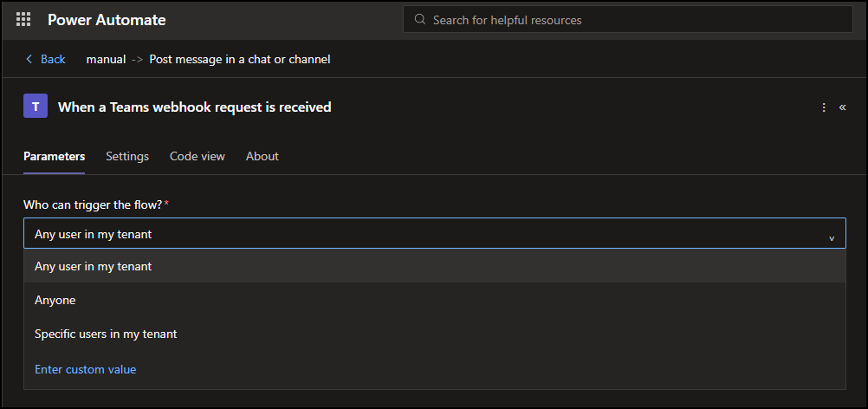
Task: Open the app launcher waffle icon
Action: (x=23, y=20)
